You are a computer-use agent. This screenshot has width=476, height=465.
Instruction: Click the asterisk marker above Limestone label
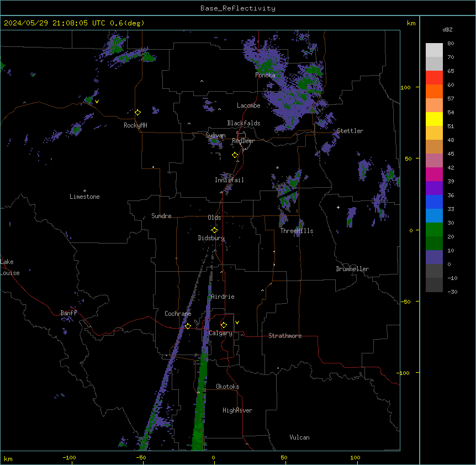84,191
